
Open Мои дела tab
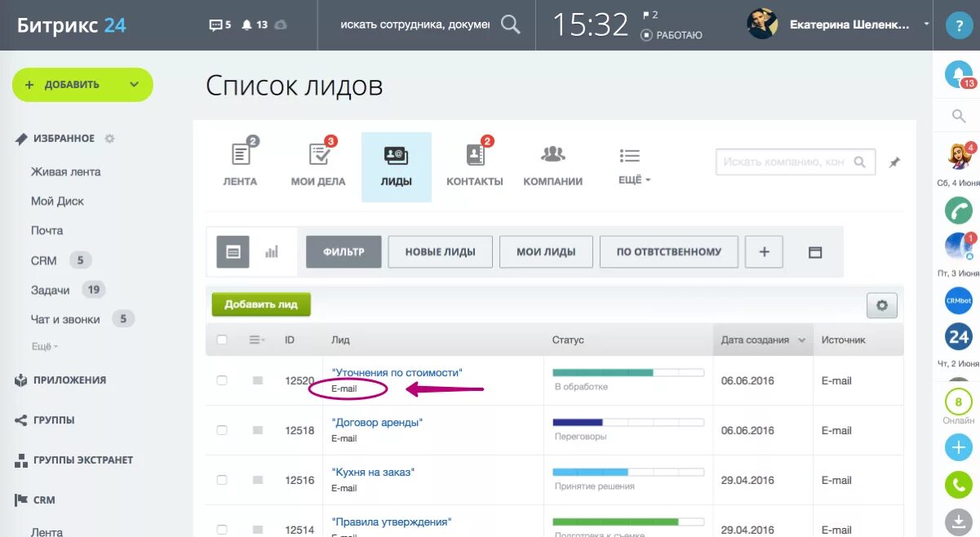coord(318,166)
